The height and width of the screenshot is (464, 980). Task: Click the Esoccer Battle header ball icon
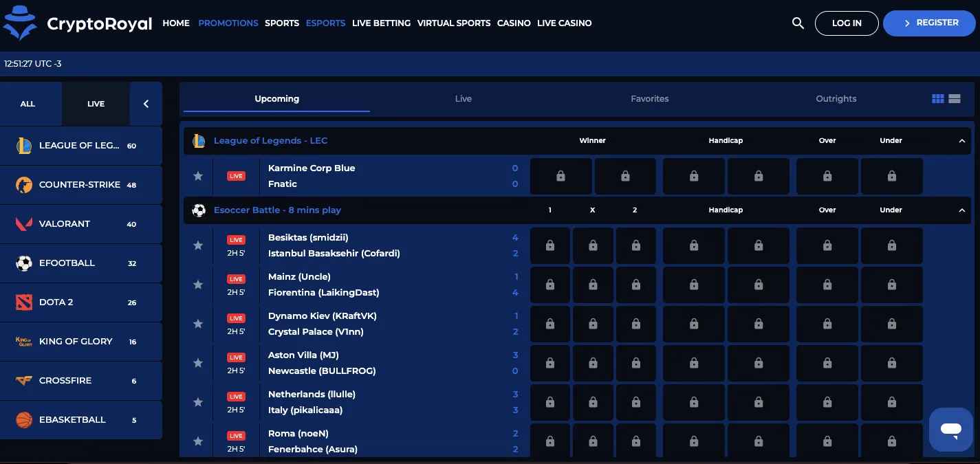[x=199, y=210]
